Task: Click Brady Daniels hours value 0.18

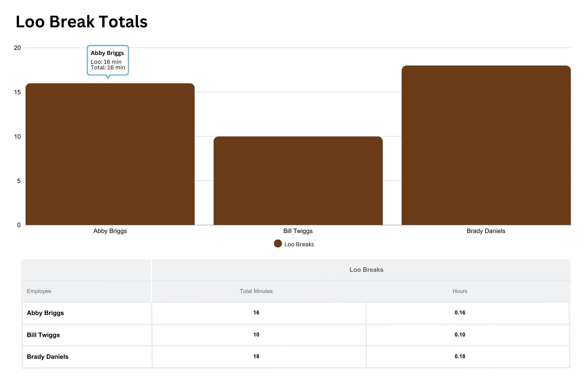Action: [x=460, y=356]
